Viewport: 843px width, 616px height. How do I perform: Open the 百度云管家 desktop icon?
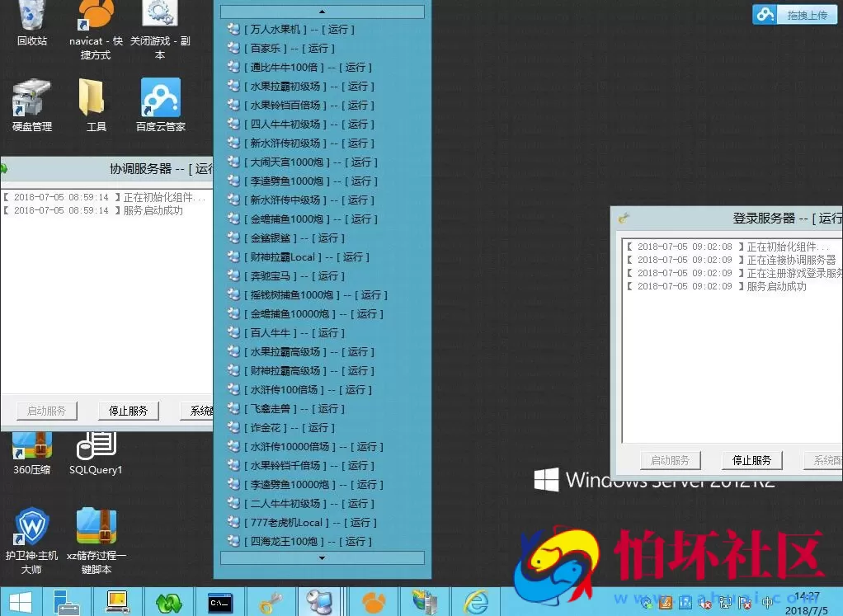tap(161, 101)
